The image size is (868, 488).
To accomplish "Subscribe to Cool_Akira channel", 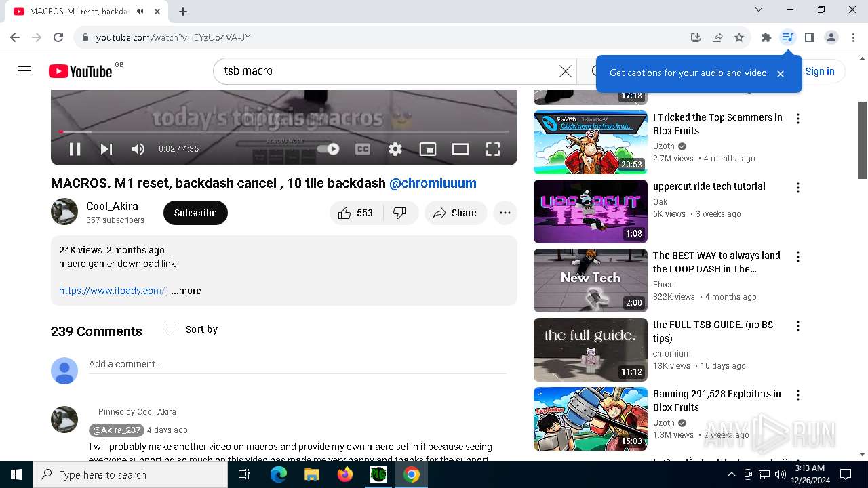I will point(195,213).
